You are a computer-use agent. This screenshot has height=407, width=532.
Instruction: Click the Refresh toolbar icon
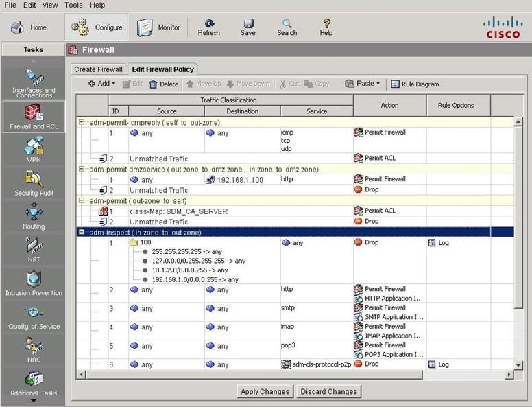pyautogui.click(x=209, y=27)
